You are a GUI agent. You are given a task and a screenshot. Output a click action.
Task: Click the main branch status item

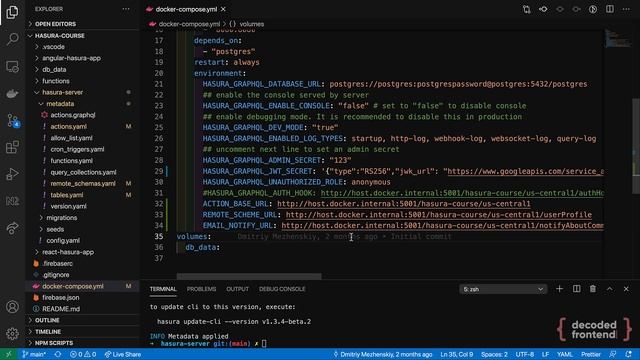pos(34,354)
